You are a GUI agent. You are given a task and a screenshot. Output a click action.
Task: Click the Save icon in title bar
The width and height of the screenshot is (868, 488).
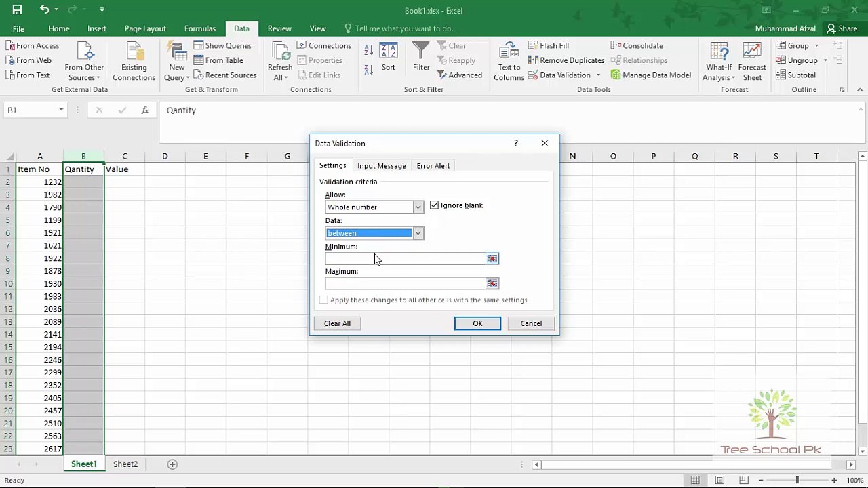pos(17,9)
